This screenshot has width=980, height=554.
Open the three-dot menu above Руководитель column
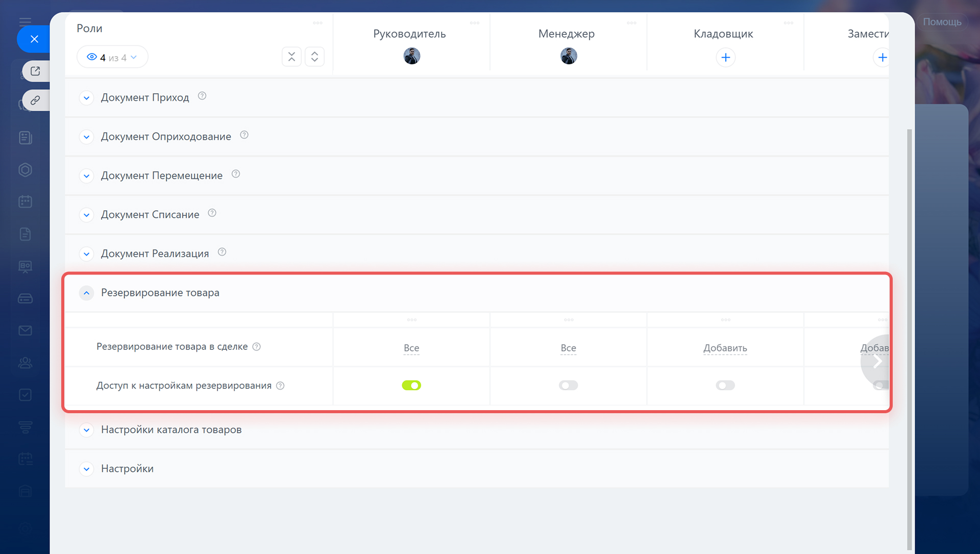pyautogui.click(x=475, y=23)
